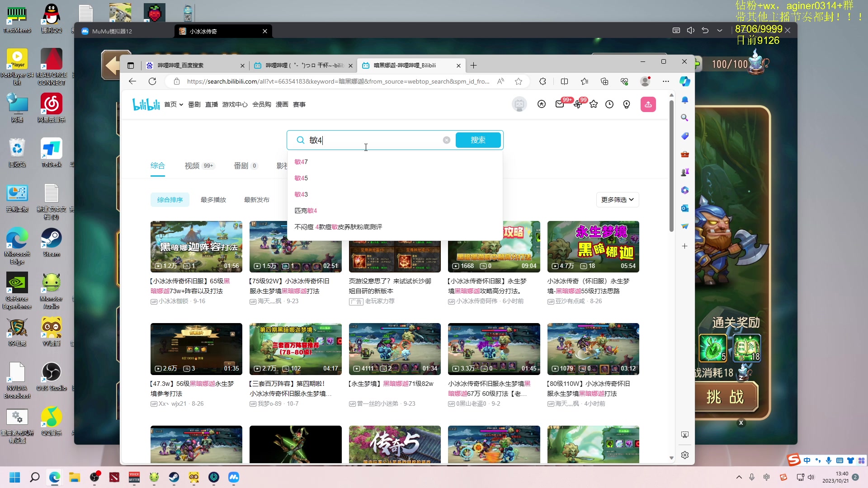The height and width of the screenshot is (488, 868).
Task: Open the bilibili creator center lightbulb icon
Action: (627, 104)
